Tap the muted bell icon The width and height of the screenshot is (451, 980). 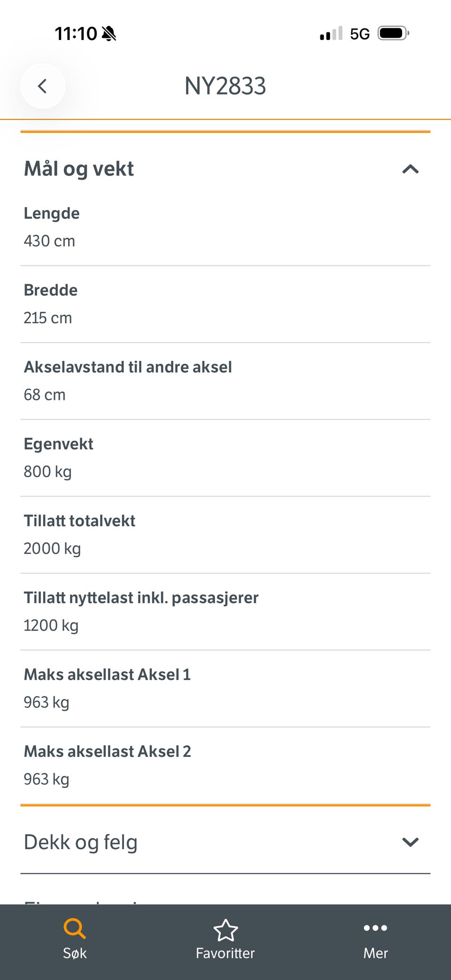click(x=109, y=34)
